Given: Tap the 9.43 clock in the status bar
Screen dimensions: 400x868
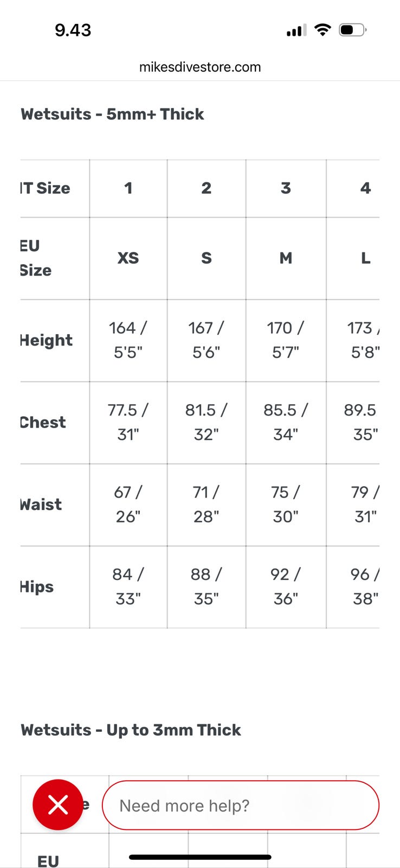Looking at the screenshot, I should (x=73, y=30).
